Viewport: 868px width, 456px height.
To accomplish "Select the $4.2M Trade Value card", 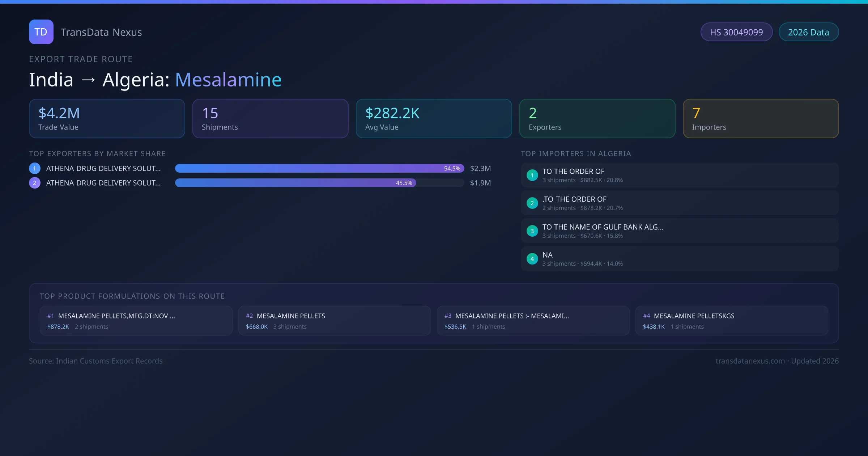I will (x=107, y=119).
